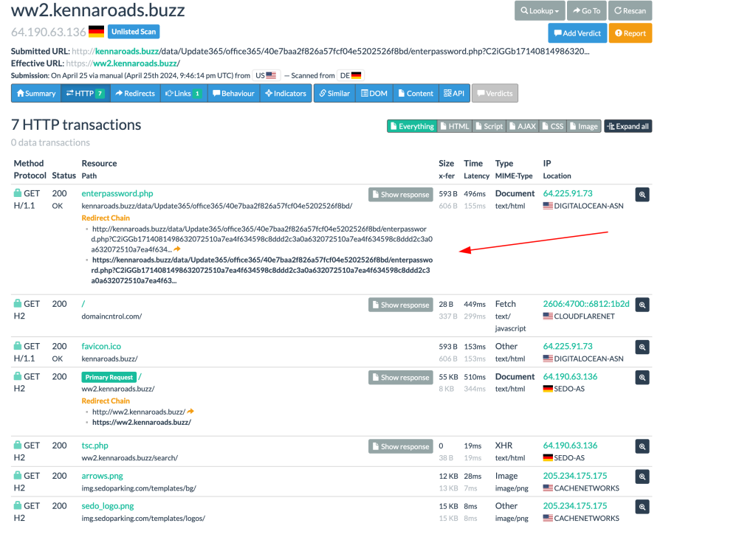The width and height of the screenshot is (756, 540).
Task: Open the slash resource link of domaincntrol.com
Action: click(83, 304)
